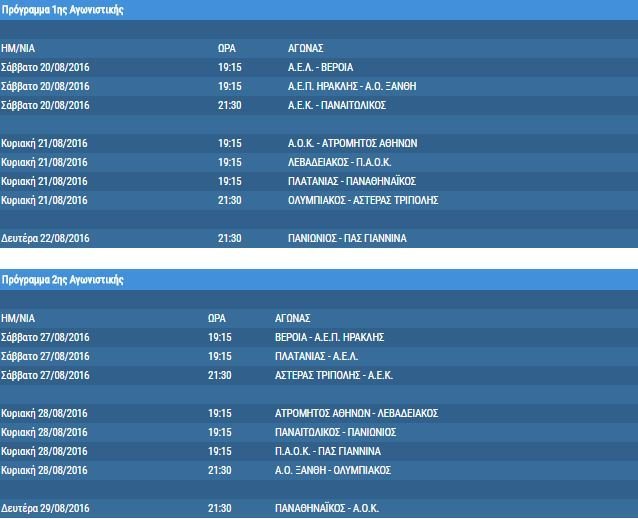Click 19:15 time of ΠΑΝΑΙΤΩΛΙΚΟΣ - ΠΑΝΙΩΝΙΟΣ
This screenshot has width=638, height=519.
click(x=220, y=432)
